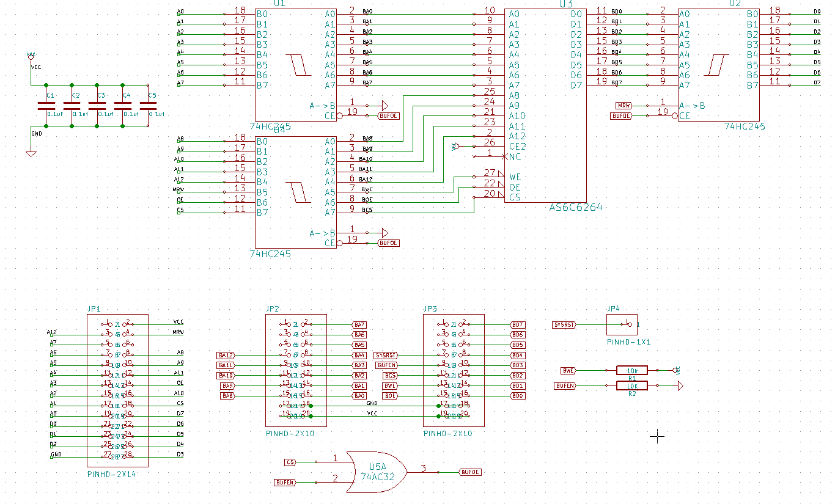Select the BA12 label left of JP2
The height and width of the screenshot is (504, 835).
pos(226,355)
